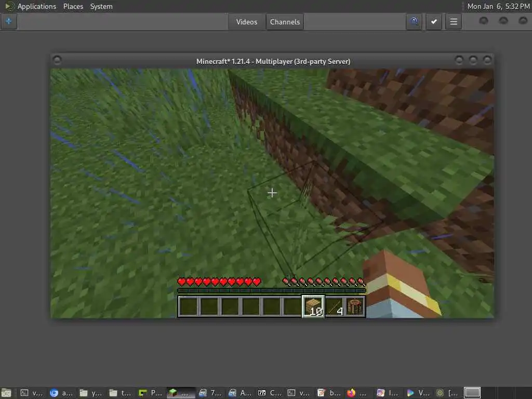Viewport: 532px width, 399px height.
Task: Open the search button in toolbar
Action: (x=414, y=22)
